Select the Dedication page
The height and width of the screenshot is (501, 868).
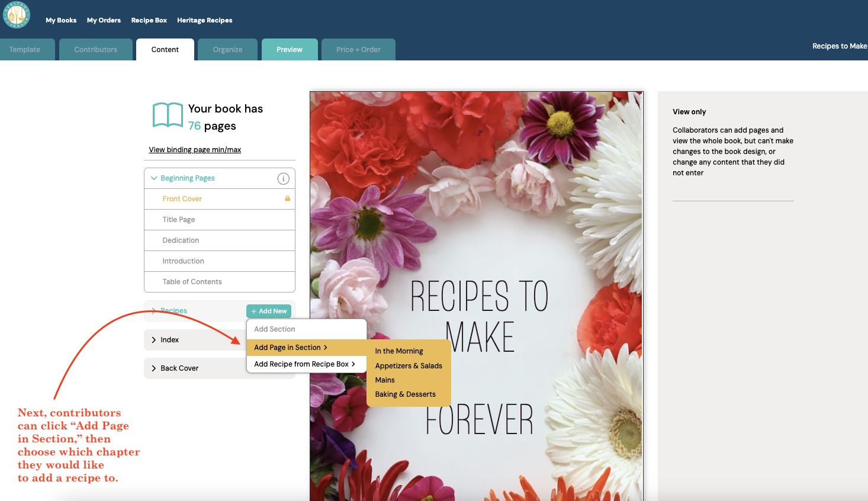point(182,240)
